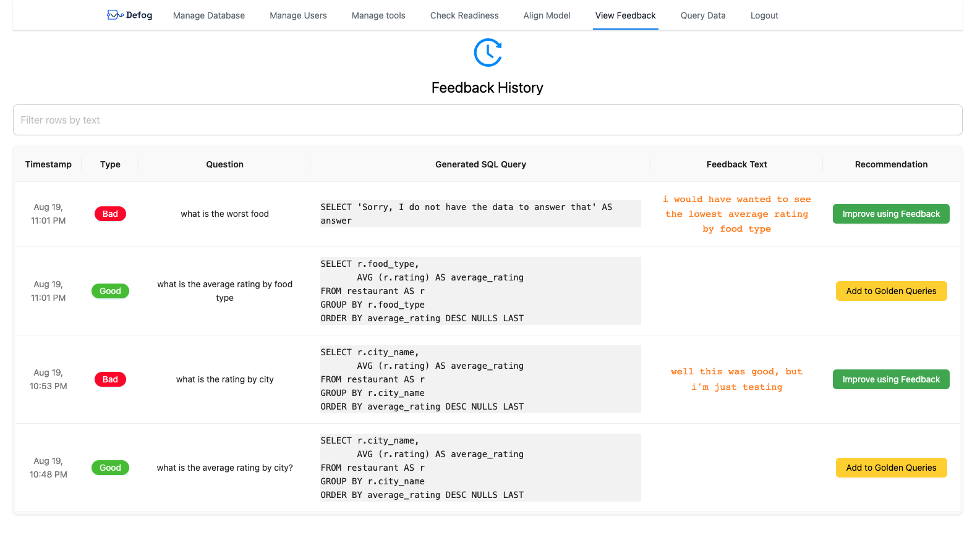Add the average rating by food type query to Golden Queries
This screenshot has width=980, height=543.
(891, 290)
